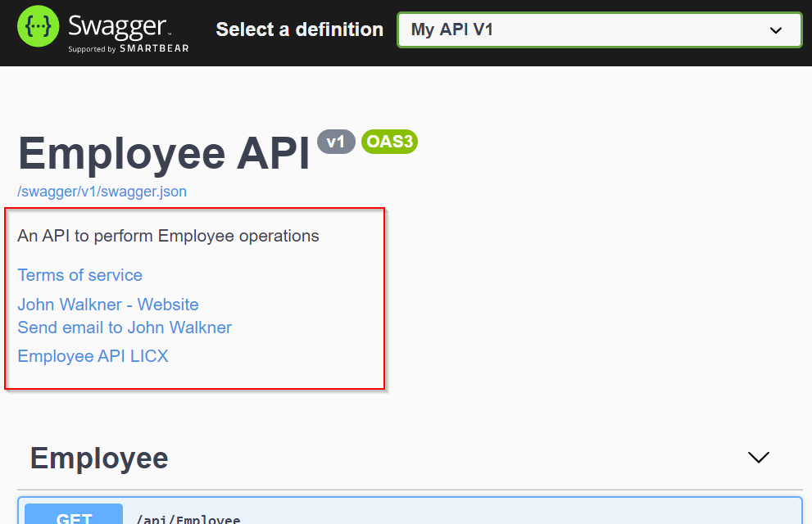Click the green OAS3 badge
The image size is (812, 524).
(x=389, y=142)
